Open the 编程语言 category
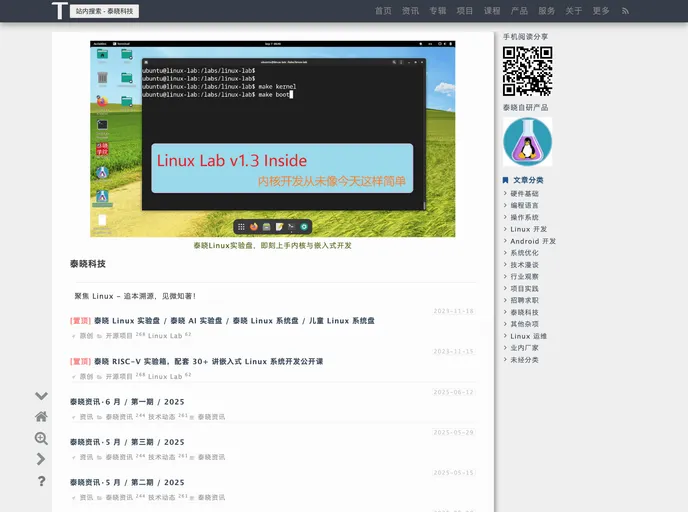Viewport: 688px width, 512px height. pyautogui.click(x=524, y=205)
